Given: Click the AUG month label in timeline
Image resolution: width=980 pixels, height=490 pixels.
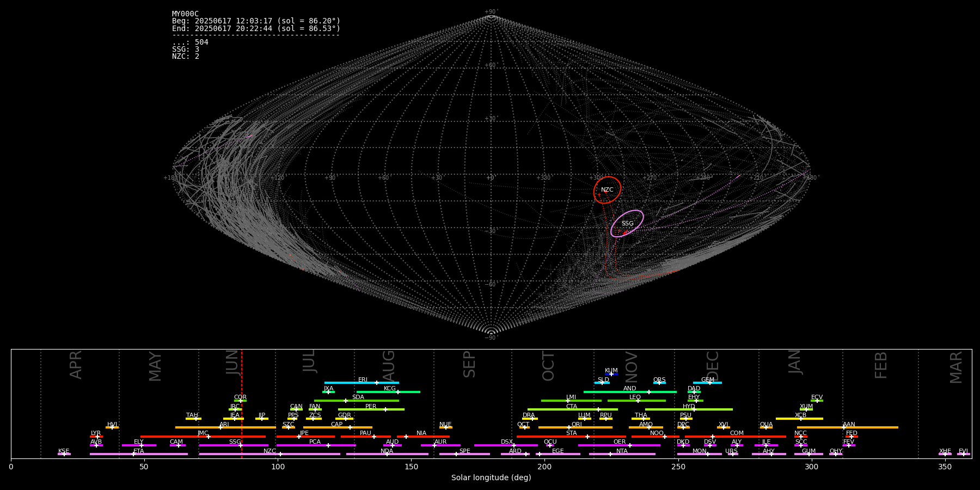Looking at the screenshot, I should click(x=389, y=365).
